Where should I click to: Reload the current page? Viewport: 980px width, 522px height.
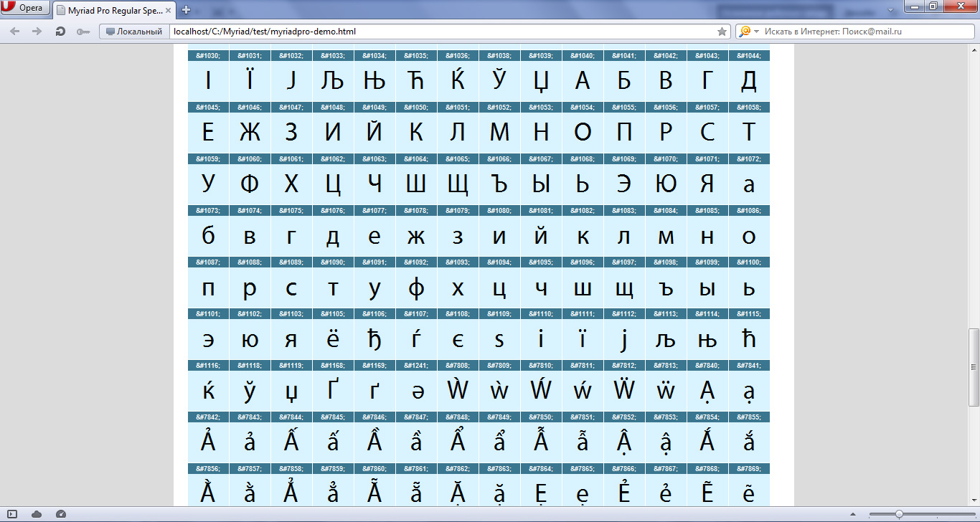click(x=60, y=32)
